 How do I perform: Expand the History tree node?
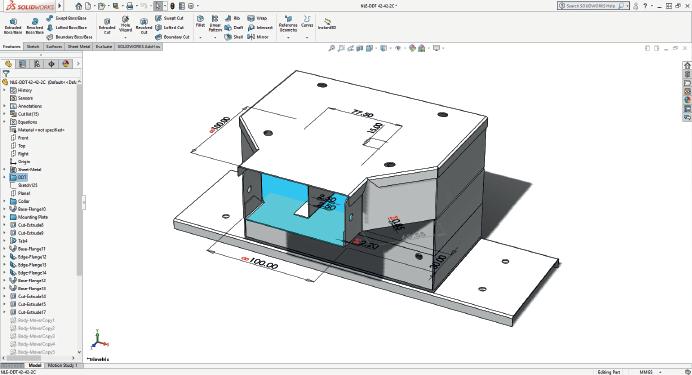(x=5, y=90)
